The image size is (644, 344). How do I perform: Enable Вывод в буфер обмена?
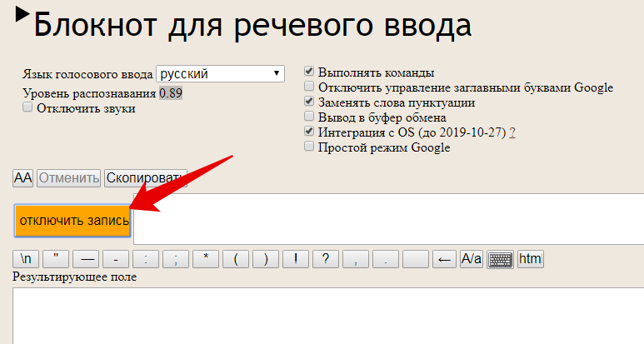point(309,116)
